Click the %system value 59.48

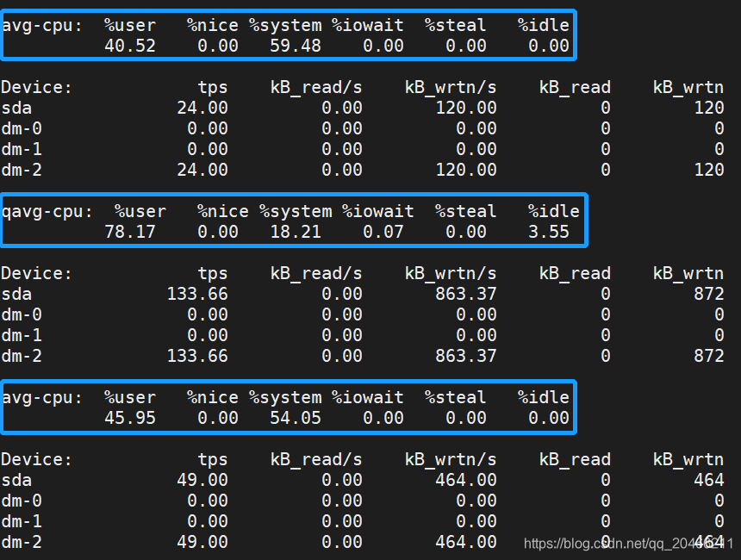(296, 46)
